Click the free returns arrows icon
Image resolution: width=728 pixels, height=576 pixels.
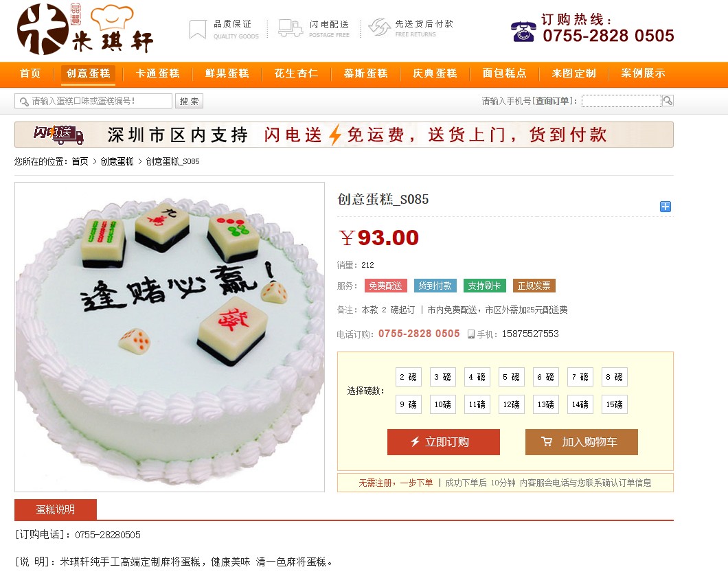point(379,27)
